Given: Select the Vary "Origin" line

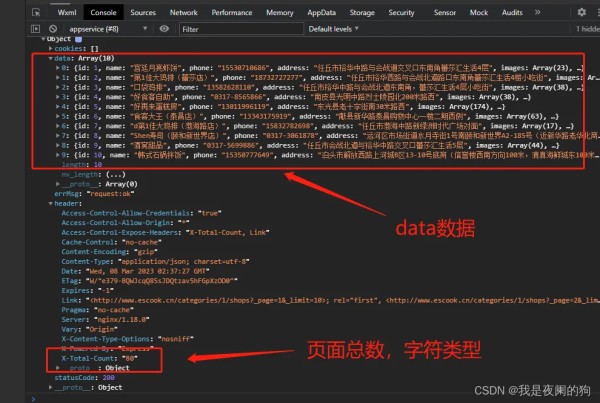Looking at the screenshot, I should (x=90, y=329).
